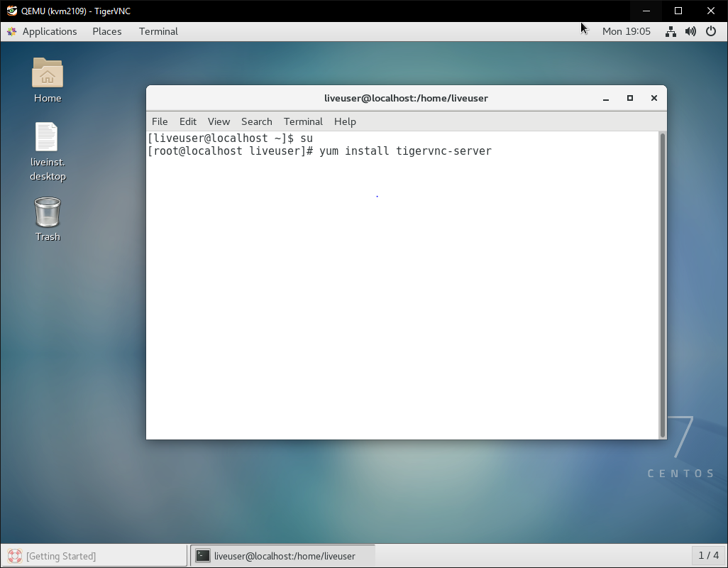Click the Mon 19:05 clock

(x=626, y=31)
